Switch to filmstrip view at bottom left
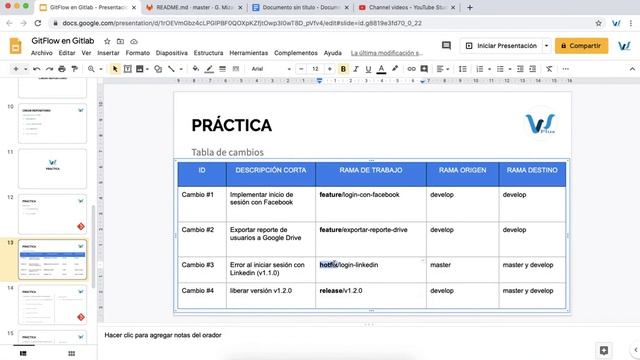The width and height of the screenshot is (640, 360). coord(23,353)
